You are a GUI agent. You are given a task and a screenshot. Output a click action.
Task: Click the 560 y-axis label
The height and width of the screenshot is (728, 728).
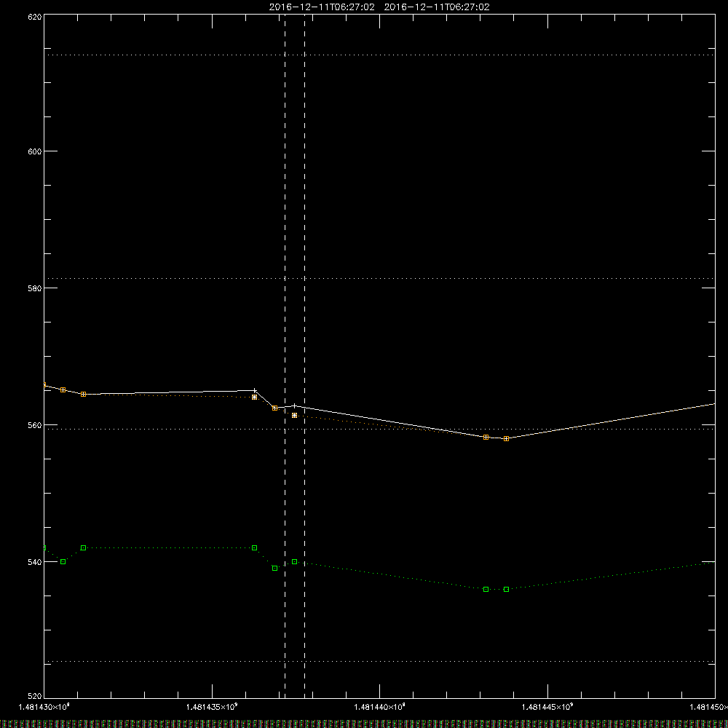36,425
